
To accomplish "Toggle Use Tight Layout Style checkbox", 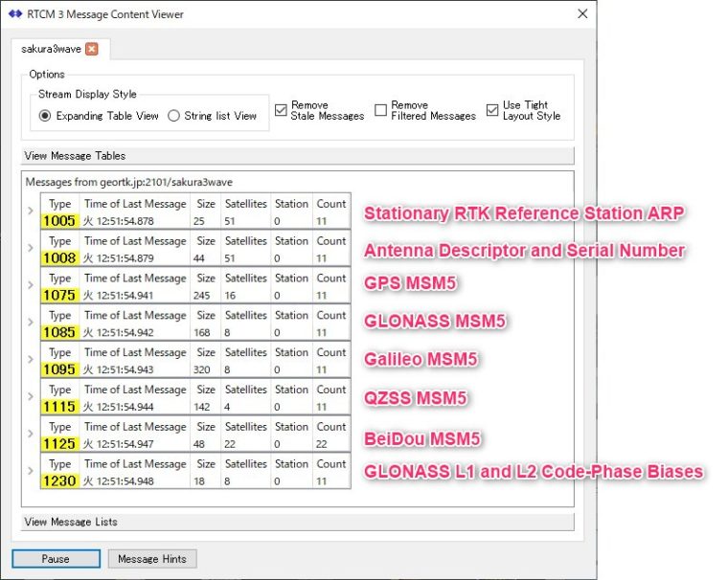I will pos(492,110).
